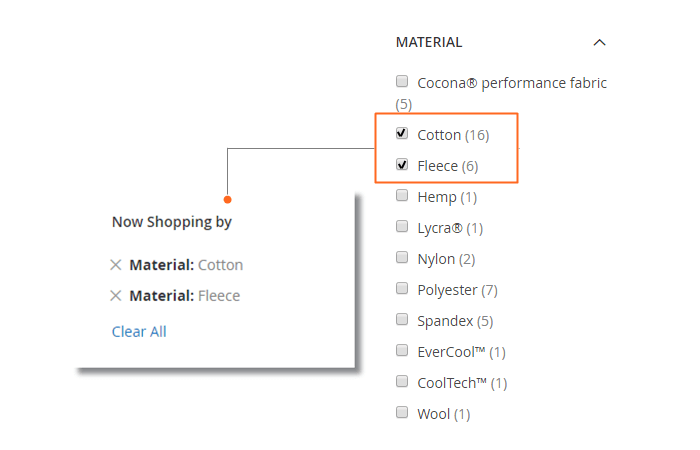The height and width of the screenshot is (450, 700).
Task: Click the Clear All link
Action: 139,332
